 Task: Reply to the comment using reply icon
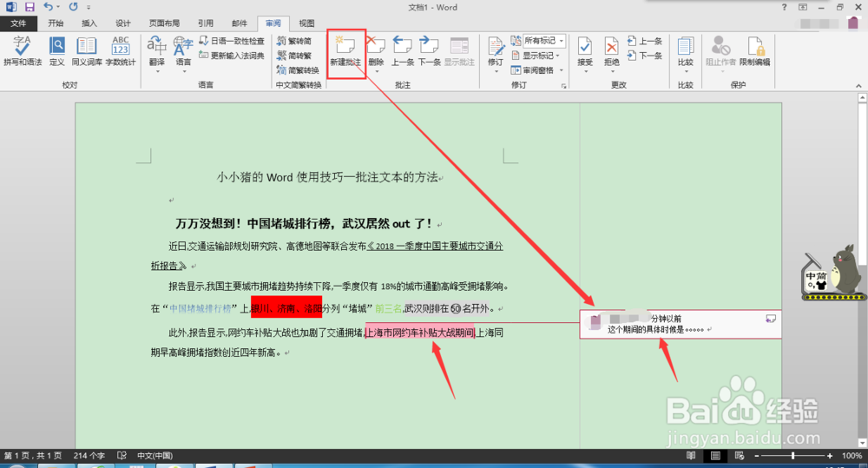click(x=770, y=319)
